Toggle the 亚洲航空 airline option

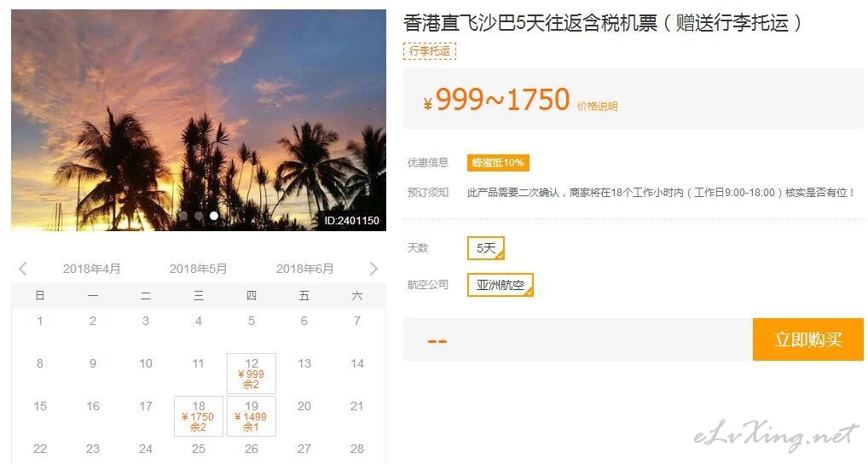point(501,285)
